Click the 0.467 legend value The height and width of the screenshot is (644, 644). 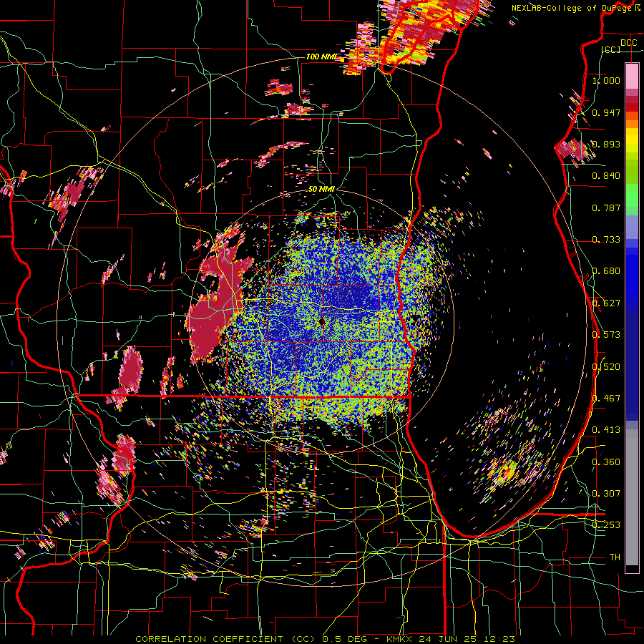606,398
